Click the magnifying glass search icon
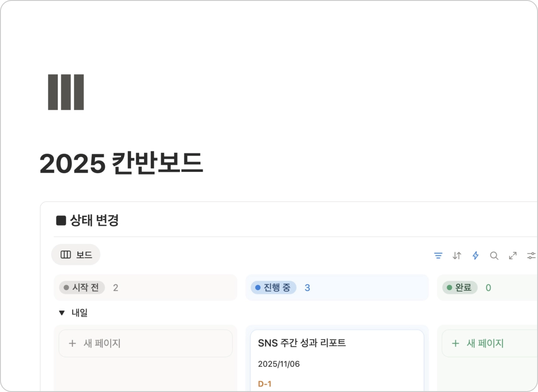Screen dimensions: 538x392 coord(494,256)
